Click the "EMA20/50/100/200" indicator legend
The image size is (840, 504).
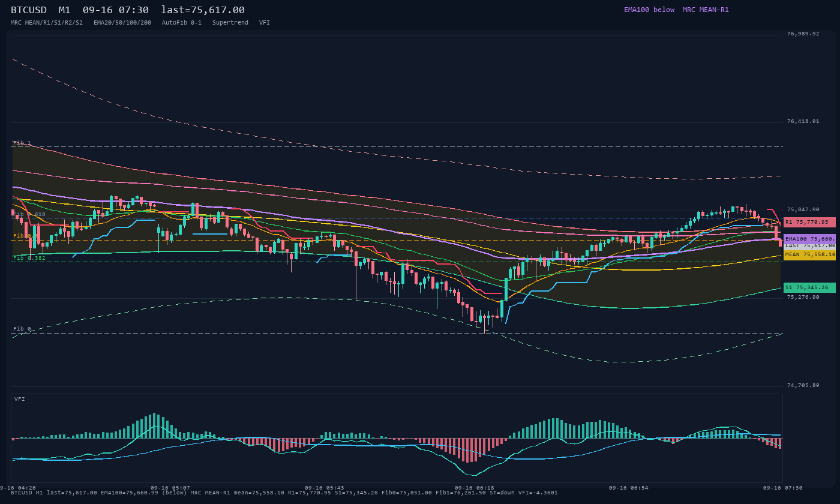click(122, 22)
